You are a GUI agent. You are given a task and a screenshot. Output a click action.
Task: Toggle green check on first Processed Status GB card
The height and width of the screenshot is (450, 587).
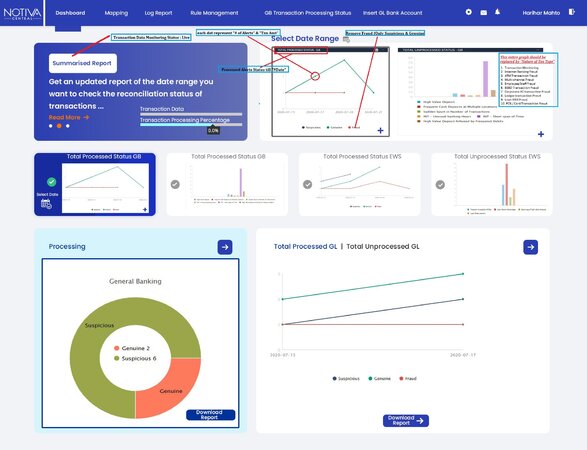point(52,182)
